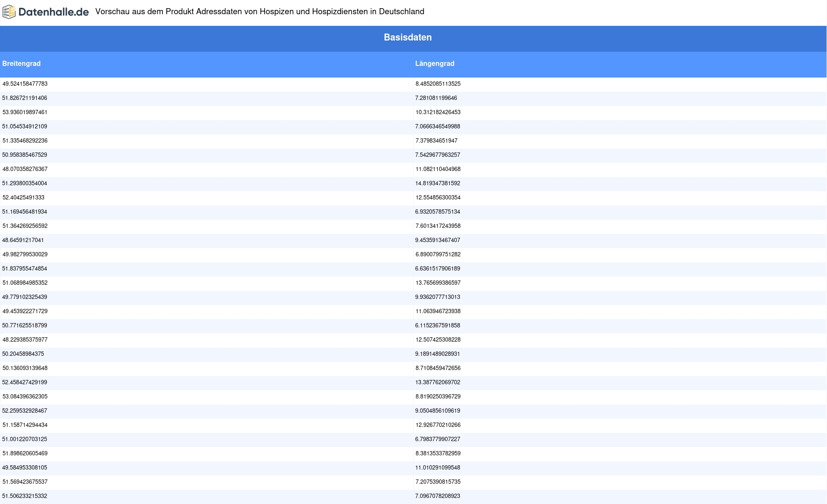Select latitude value 52.259532928467

pos(25,411)
